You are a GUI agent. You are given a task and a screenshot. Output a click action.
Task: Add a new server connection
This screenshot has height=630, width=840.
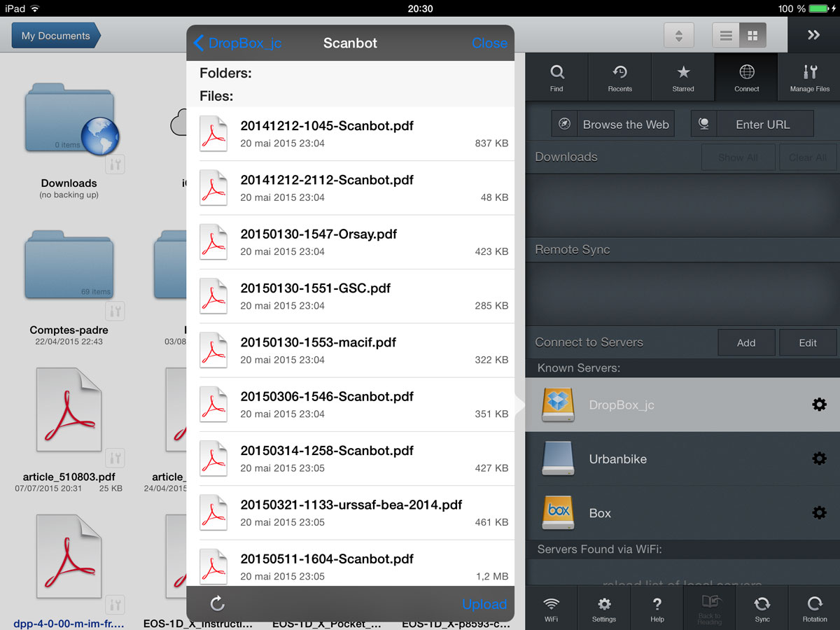pos(746,343)
